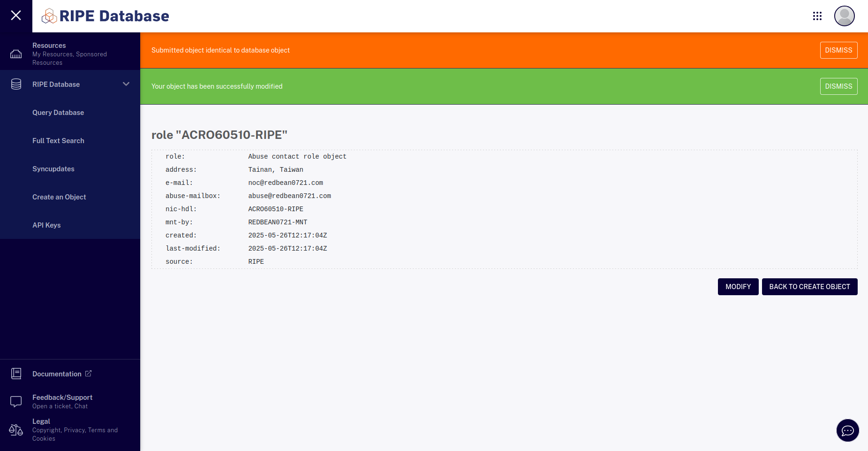
Task: Open the user profile avatar
Action: coord(844,16)
